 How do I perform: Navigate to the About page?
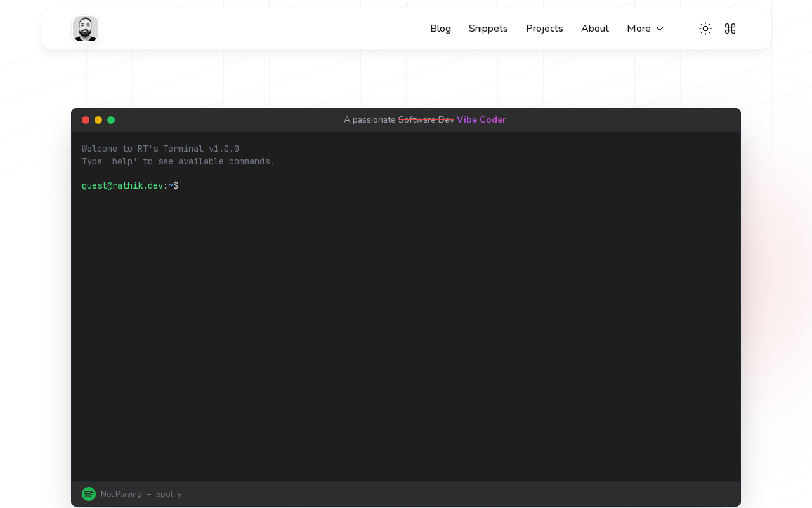594,29
